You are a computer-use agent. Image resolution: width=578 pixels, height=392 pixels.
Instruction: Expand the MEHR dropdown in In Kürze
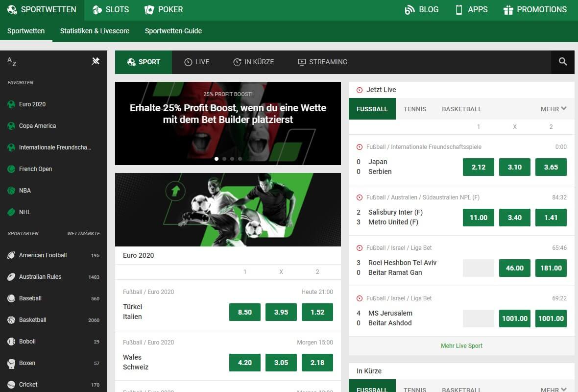click(x=554, y=390)
